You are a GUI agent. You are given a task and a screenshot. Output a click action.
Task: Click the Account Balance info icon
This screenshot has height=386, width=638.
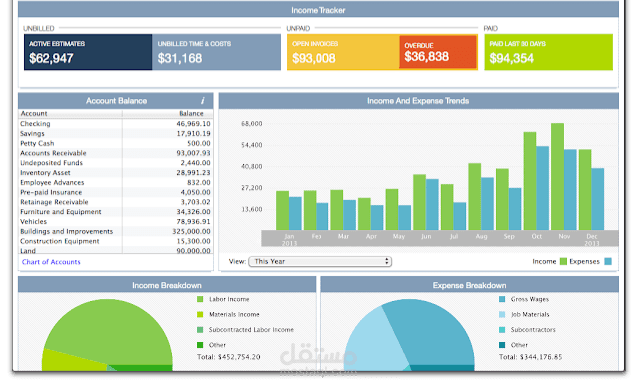202,100
